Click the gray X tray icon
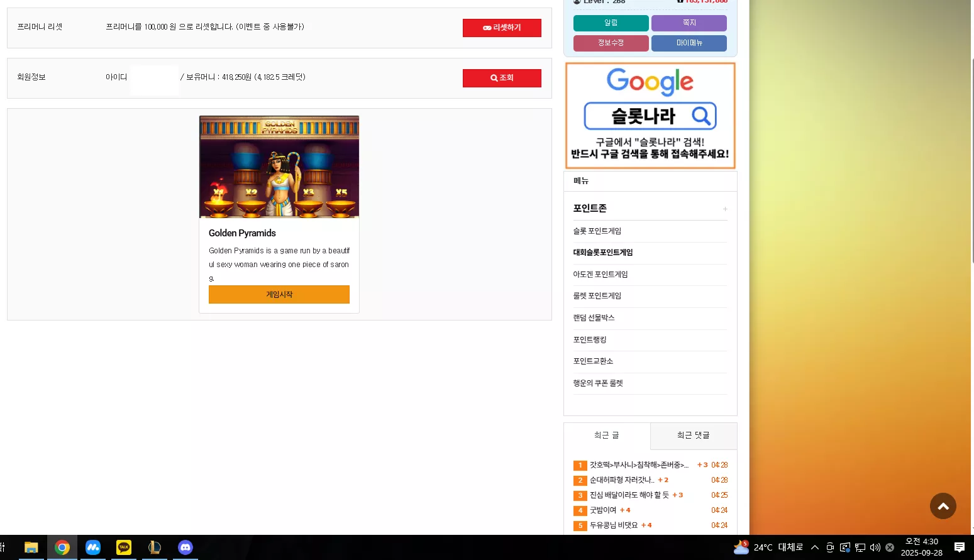The height and width of the screenshot is (560, 974). tap(890, 547)
